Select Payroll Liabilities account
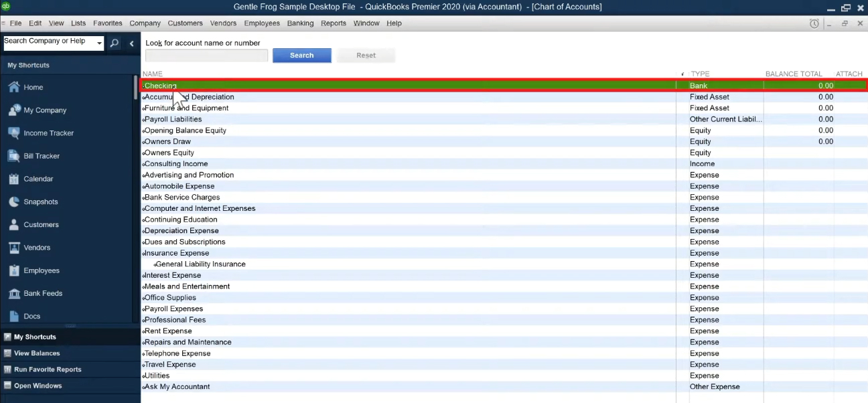Image resolution: width=868 pixels, height=403 pixels. [x=504, y=119]
